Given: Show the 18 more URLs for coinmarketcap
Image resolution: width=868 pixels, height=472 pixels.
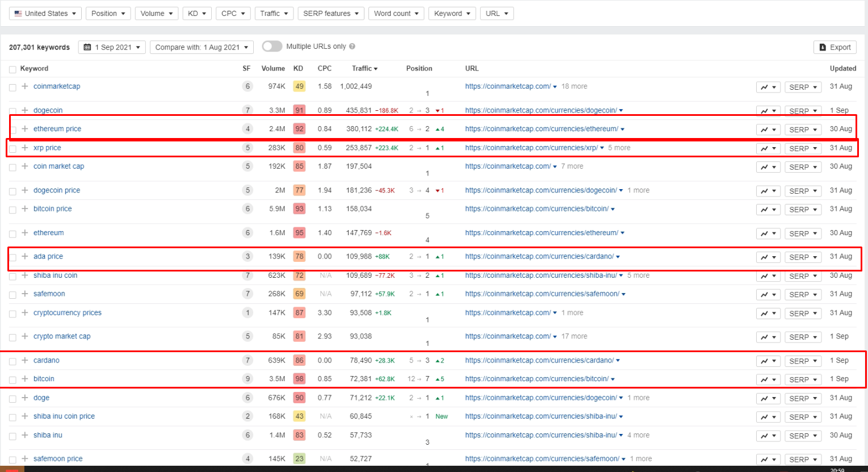Looking at the screenshot, I should [574, 86].
